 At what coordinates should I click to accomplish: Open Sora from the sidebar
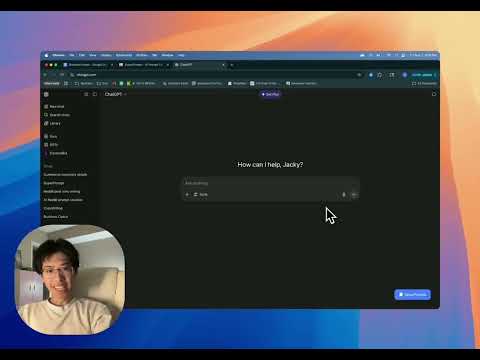click(x=51, y=136)
